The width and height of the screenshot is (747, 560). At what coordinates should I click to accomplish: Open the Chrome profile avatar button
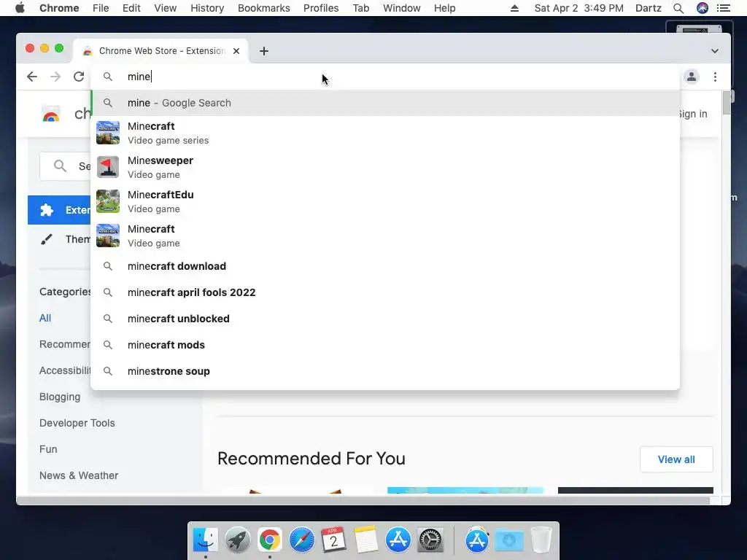point(692,77)
